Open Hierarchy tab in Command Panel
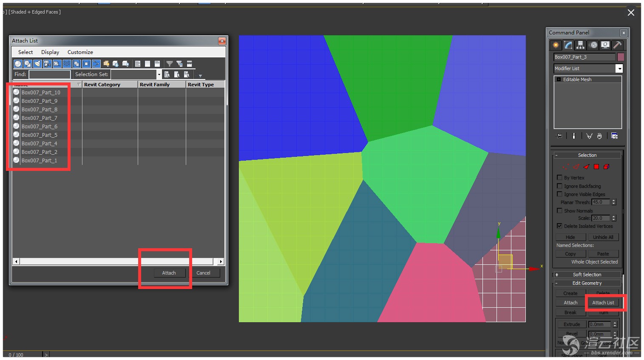 click(581, 45)
